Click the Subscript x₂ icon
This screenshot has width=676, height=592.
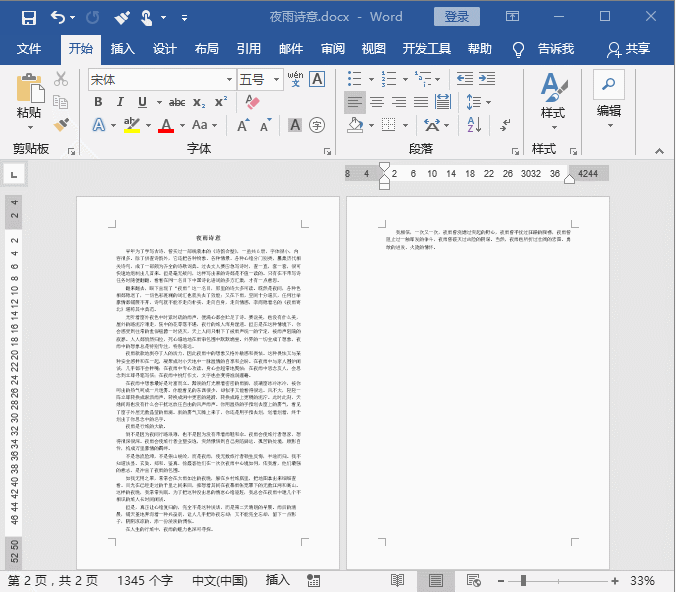[x=199, y=102]
